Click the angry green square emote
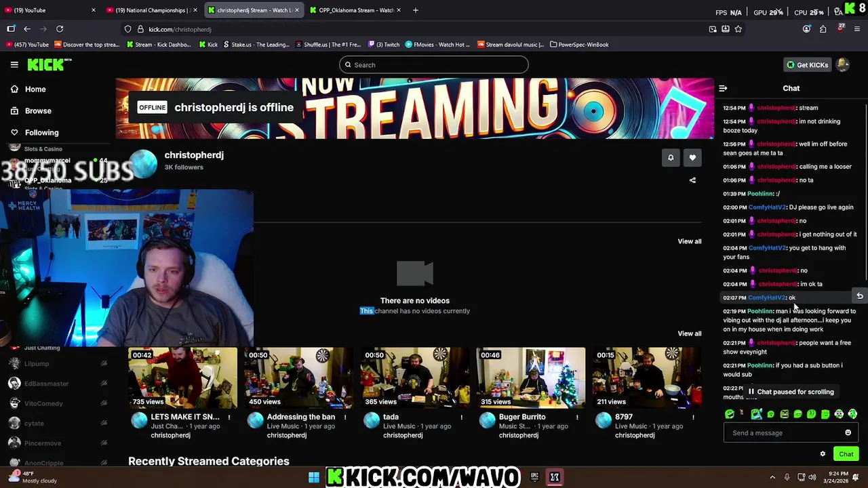 point(785,414)
